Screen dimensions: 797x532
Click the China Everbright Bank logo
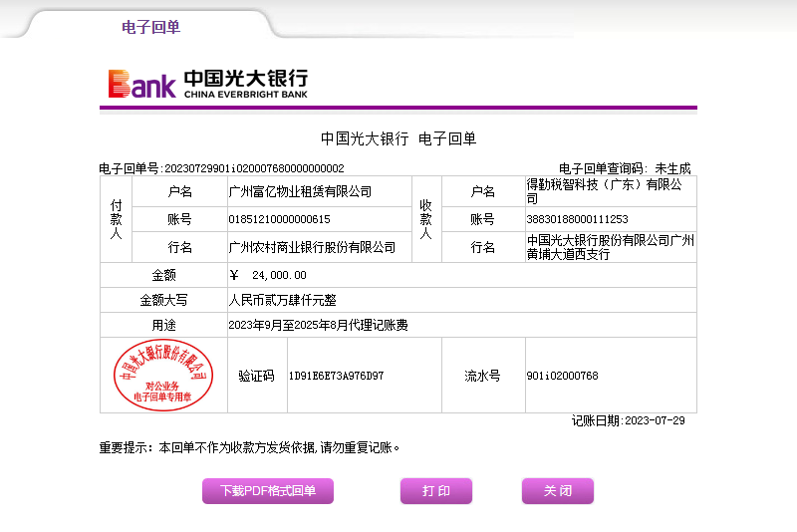208,84
